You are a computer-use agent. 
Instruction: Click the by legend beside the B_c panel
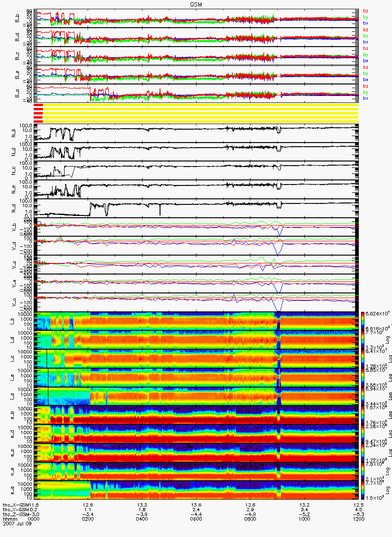click(x=365, y=54)
